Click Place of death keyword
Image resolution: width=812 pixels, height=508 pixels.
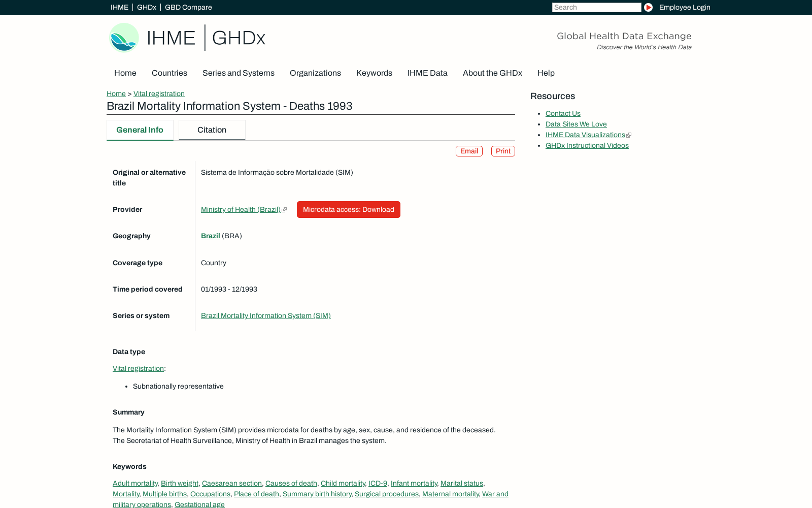(256, 494)
